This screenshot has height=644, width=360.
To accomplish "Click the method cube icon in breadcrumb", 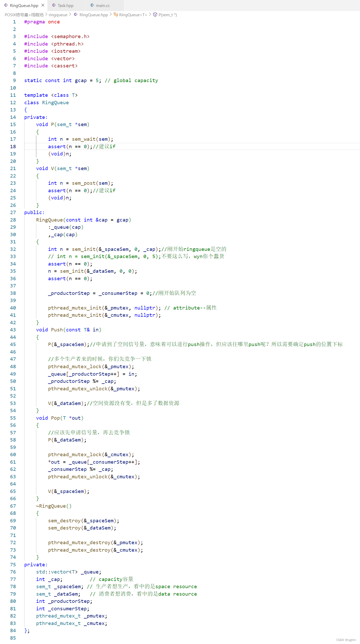I will coord(155,14).
